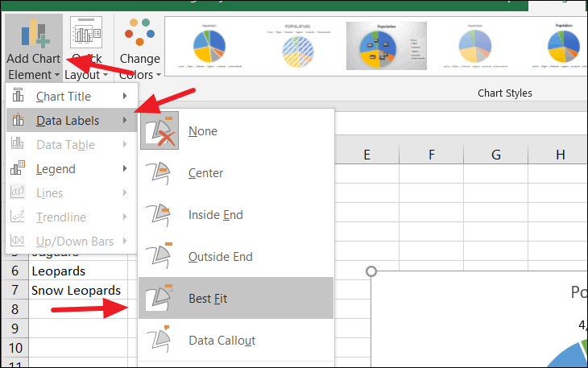This screenshot has height=368, width=588.
Task: Click the Data Callout icon
Action: [x=159, y=340]
